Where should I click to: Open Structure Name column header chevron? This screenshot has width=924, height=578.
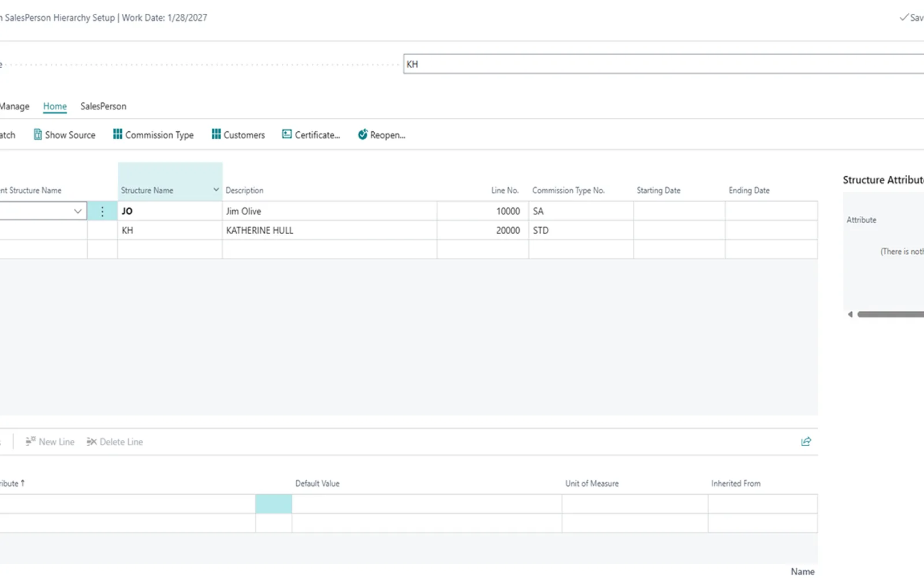[216, 190]
